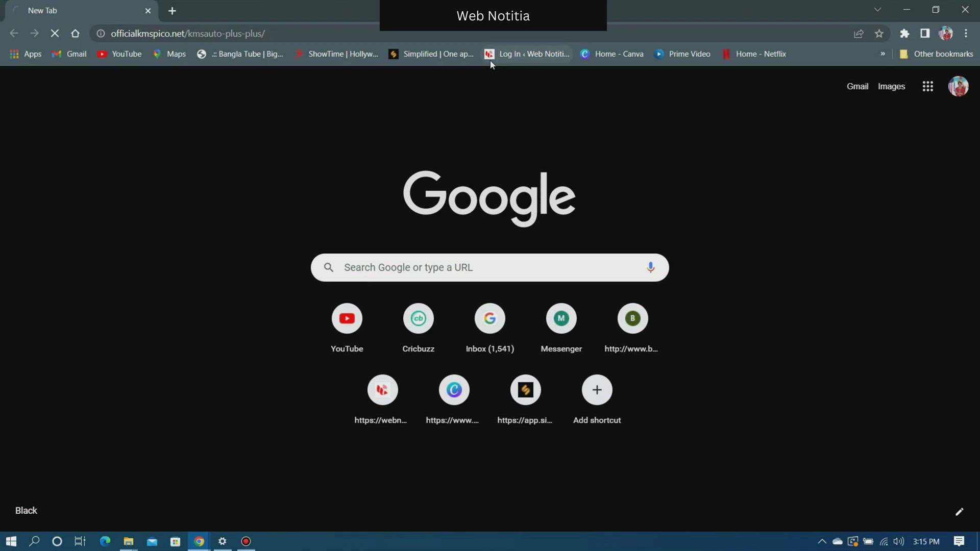Click the Gmail link on Google page
This screenshot has width=980, height=551.
click(857, 86)
